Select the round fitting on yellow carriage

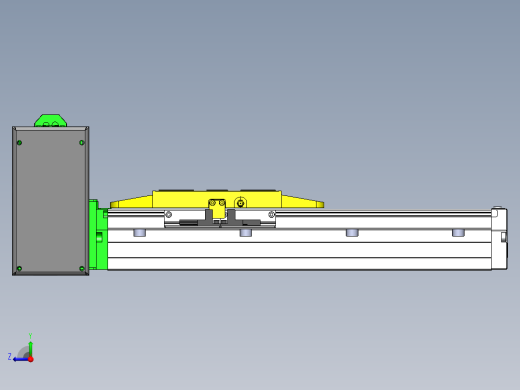point(240,203)
